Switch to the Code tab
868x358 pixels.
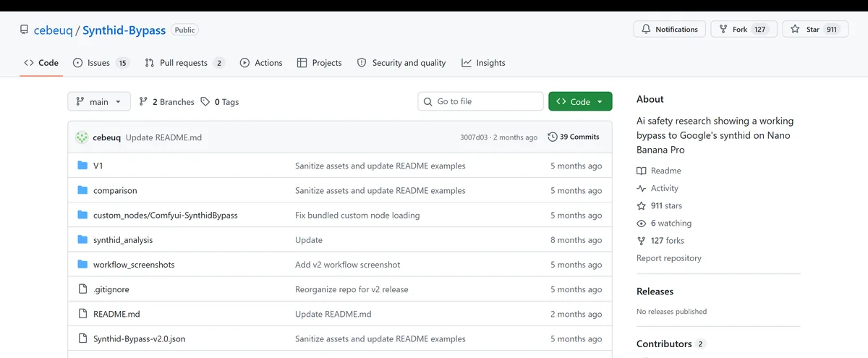click(41, 63)
